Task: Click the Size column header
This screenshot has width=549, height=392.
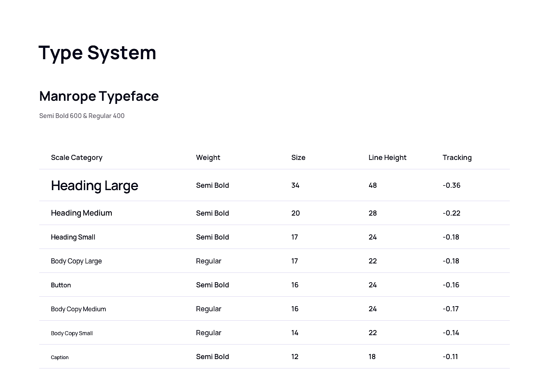Action: click(298, 158)
